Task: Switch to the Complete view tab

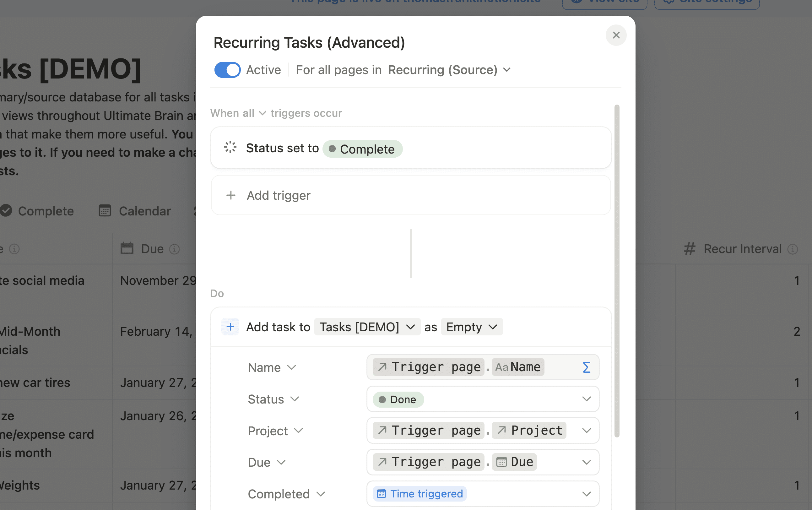Action: [x=37, y=211]
